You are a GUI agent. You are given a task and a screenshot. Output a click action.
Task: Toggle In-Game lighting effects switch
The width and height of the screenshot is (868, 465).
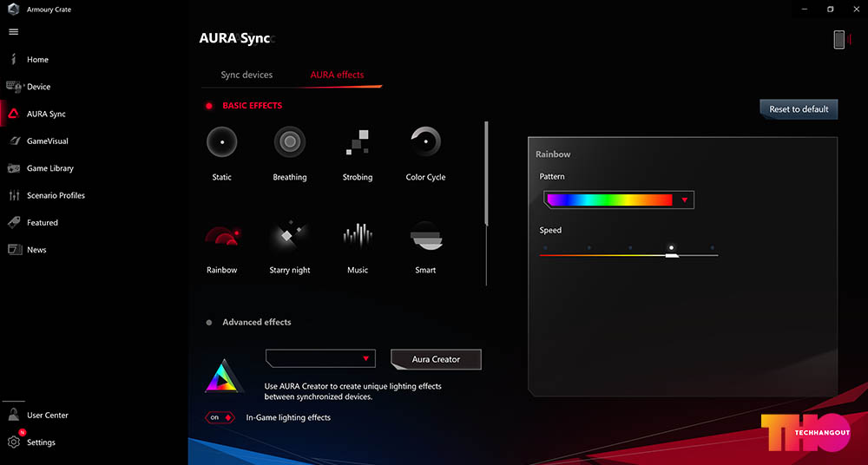click(x=220, y=417)
